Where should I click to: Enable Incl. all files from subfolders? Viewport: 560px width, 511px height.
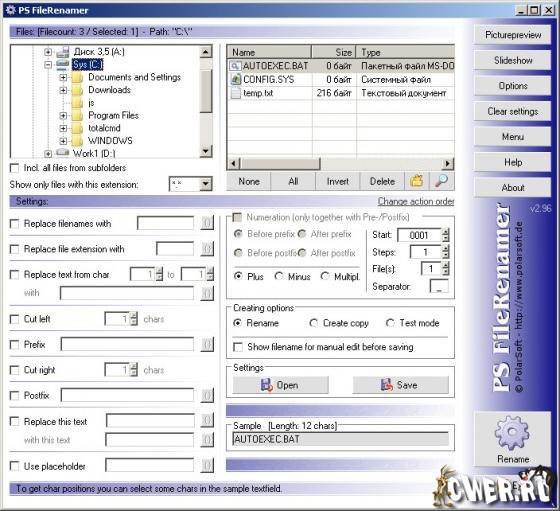[14, 168]
